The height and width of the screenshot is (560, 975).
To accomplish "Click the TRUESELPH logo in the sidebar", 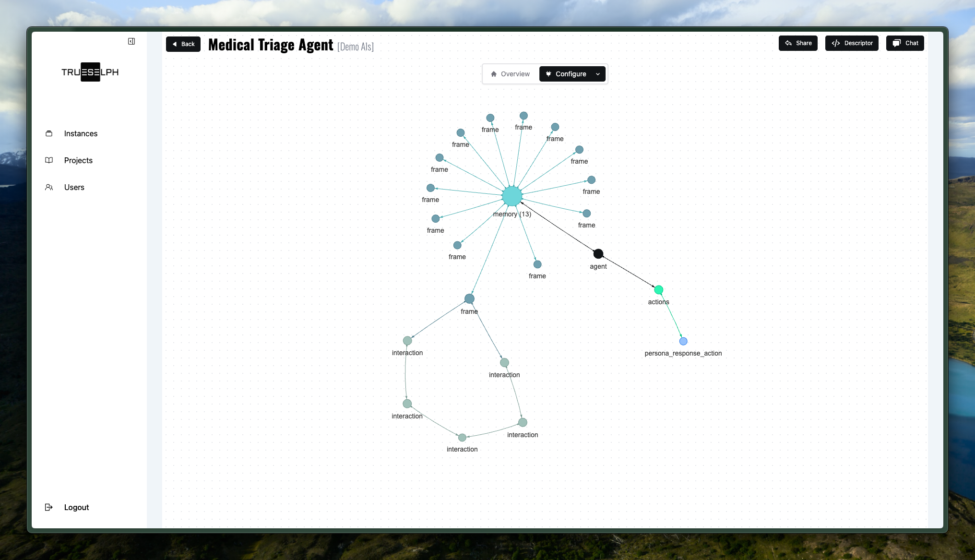I will pos(90,72).
